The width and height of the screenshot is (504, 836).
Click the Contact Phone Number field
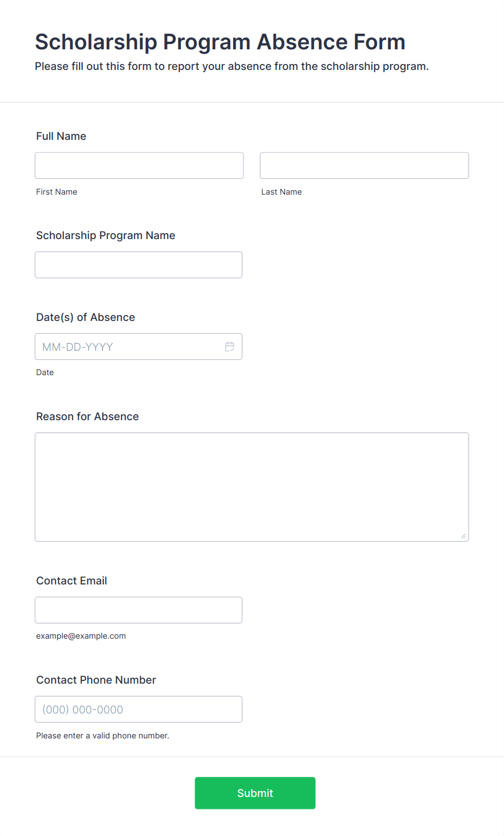[139, 709]
